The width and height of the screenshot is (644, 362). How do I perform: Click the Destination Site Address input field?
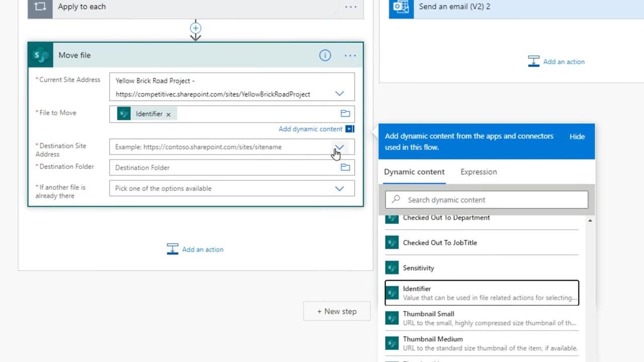pyautogui.click(x=232, y=147)
